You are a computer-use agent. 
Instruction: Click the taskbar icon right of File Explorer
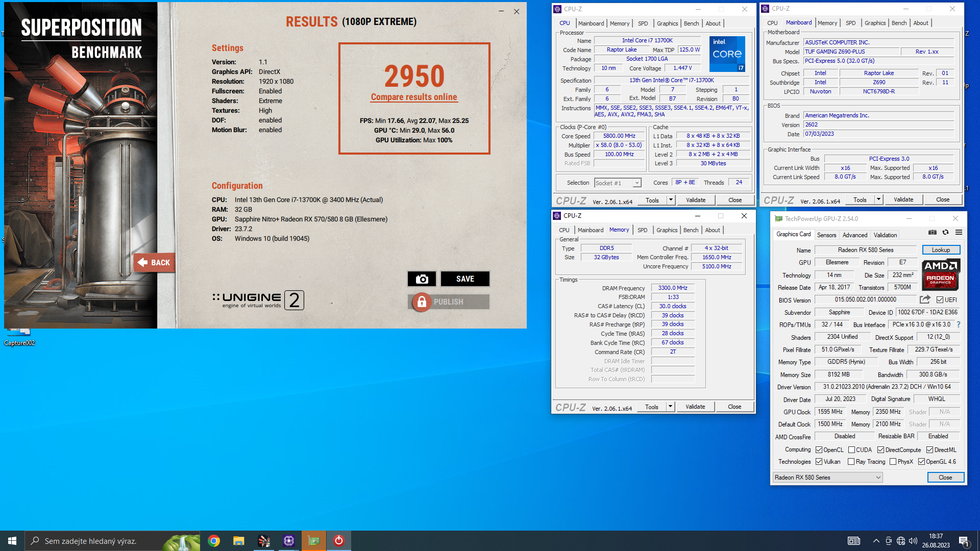(x=264, y=541)
